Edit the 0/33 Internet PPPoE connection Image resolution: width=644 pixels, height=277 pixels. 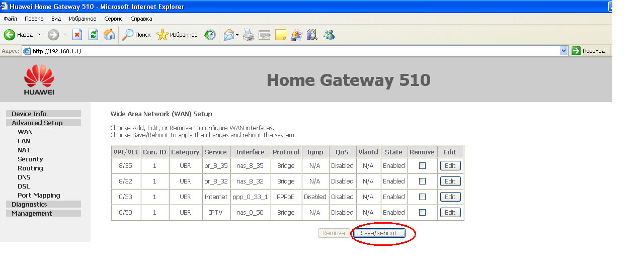click(450, 197)
